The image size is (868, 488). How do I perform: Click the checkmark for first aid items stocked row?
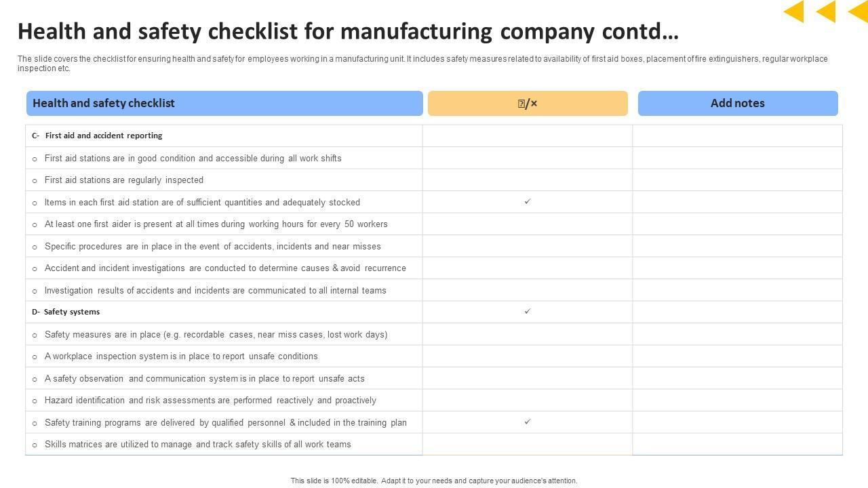(528, 201)
